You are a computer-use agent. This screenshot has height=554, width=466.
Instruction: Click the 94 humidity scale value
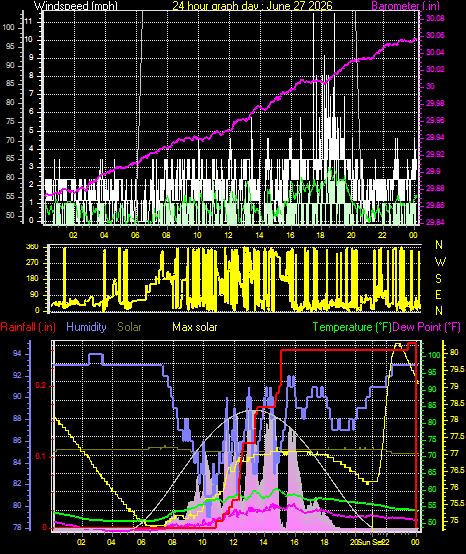click(x=17, y=353)
